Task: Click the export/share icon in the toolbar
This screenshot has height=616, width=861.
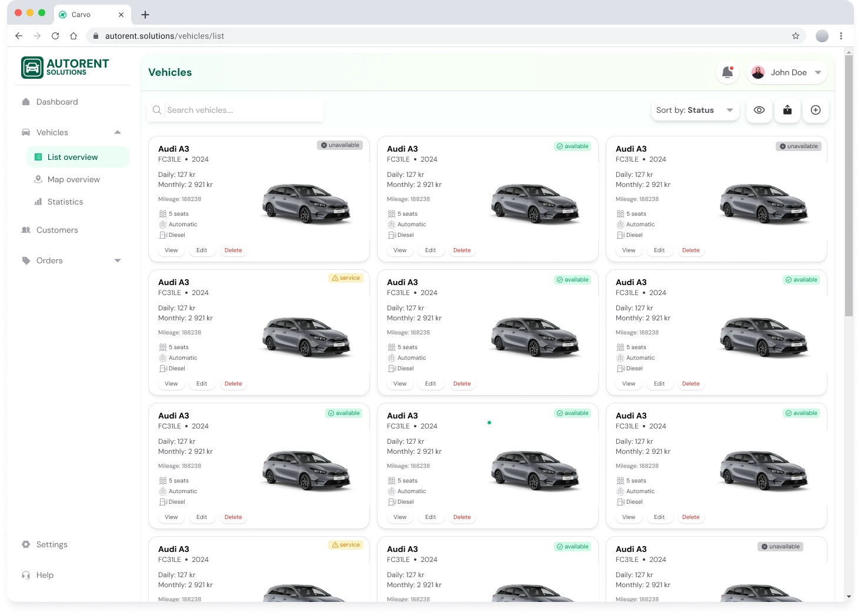Action: coord(787,110)
